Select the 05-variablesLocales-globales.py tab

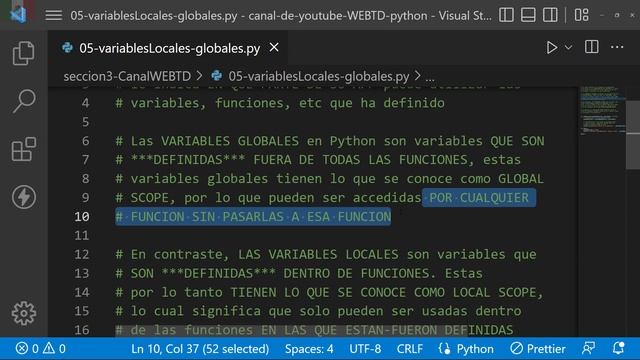point(169,48)
